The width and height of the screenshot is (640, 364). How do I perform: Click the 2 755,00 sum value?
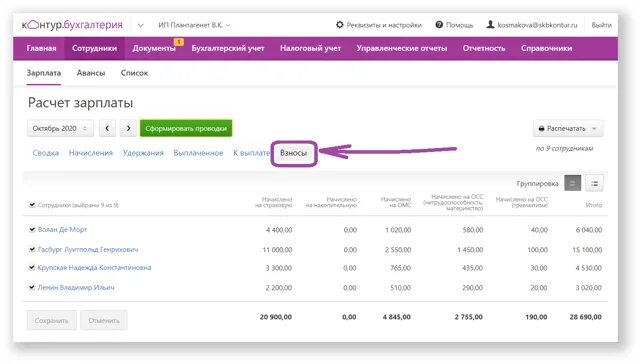pos(469,317)
